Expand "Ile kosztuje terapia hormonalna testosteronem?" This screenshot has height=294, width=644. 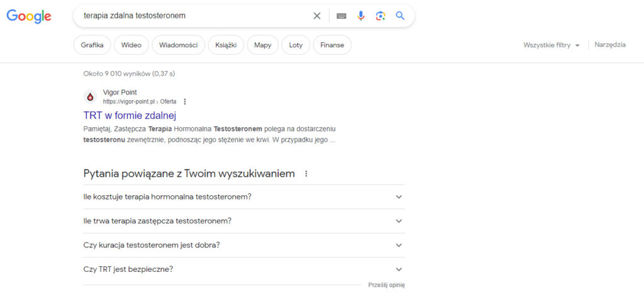pos(243,196)
